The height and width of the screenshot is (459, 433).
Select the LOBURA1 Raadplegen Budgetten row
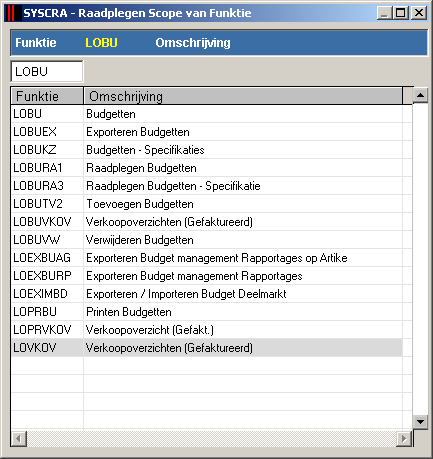pyautogui.click(x=207, y=168)
